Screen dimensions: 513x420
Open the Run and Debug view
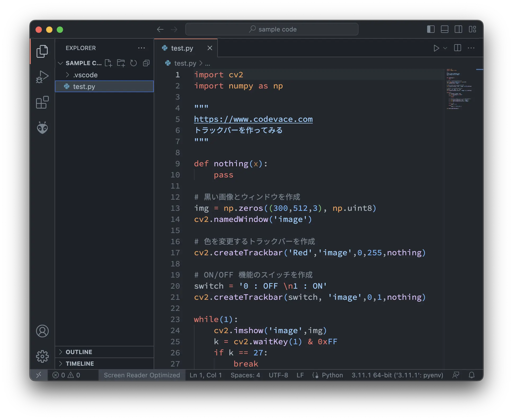point(42,76)
